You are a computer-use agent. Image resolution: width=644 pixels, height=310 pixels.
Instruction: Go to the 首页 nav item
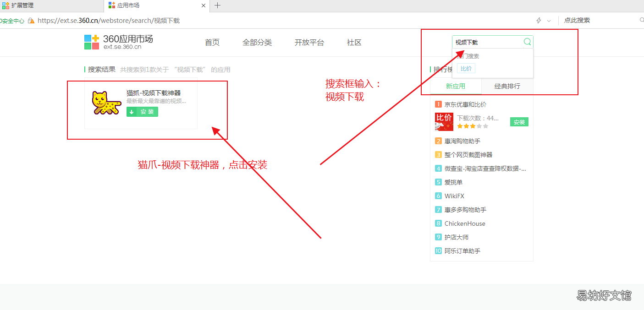coord(212,42)
